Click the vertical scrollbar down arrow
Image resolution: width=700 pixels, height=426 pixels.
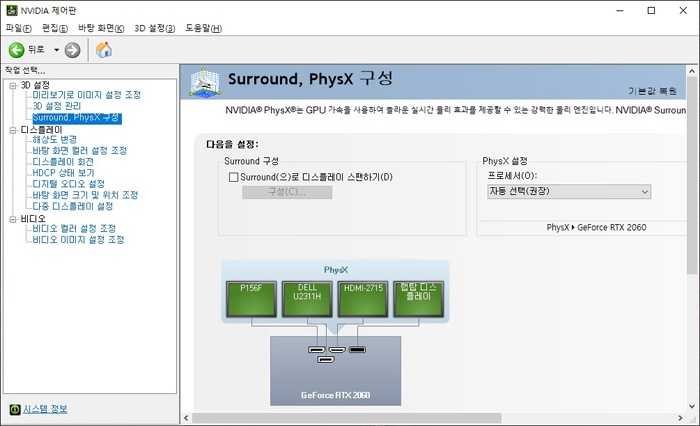[692, 406]
